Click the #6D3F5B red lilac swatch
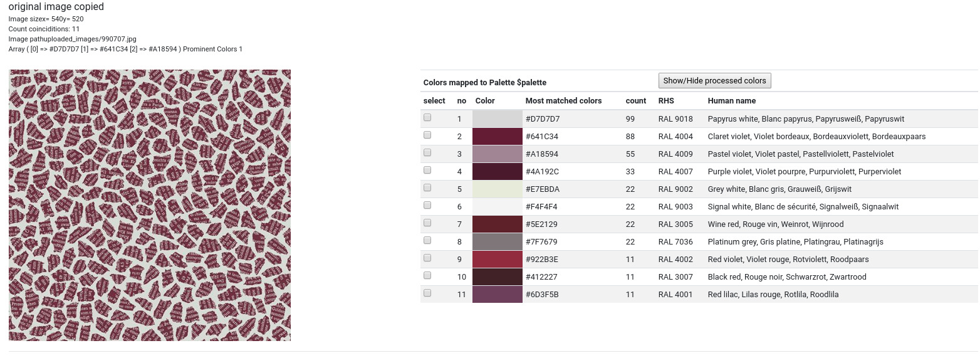The width and height of the screenshot is (980, 358). click(497, 295)
